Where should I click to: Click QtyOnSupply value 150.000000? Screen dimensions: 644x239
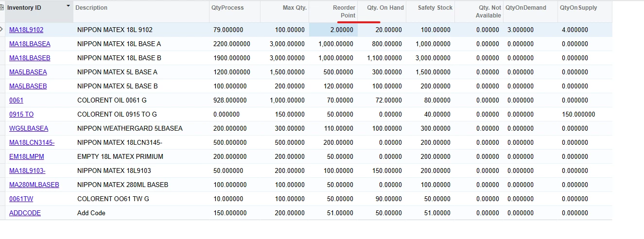coord(578,114)
